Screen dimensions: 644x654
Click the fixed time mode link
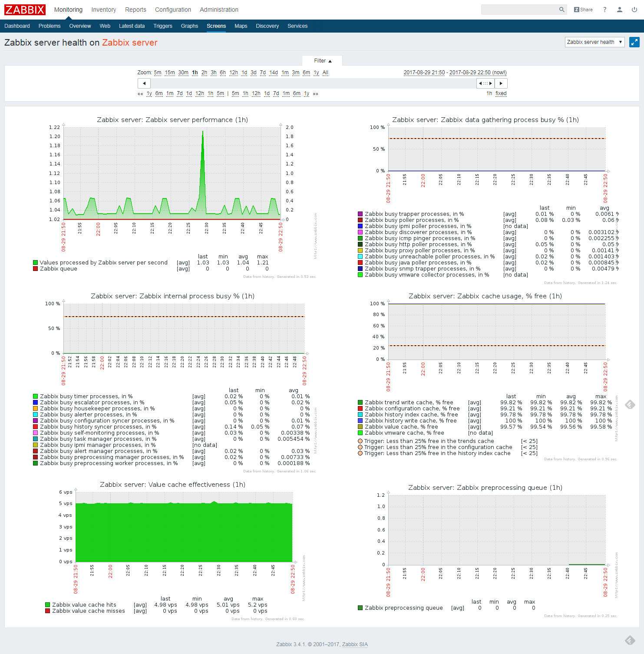(501, 93)
